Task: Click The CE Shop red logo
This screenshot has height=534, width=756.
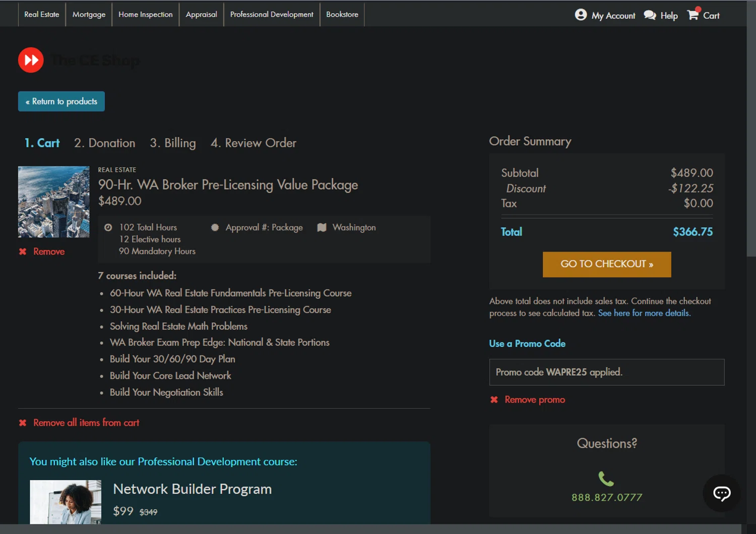Action: [x=31, y=60]
